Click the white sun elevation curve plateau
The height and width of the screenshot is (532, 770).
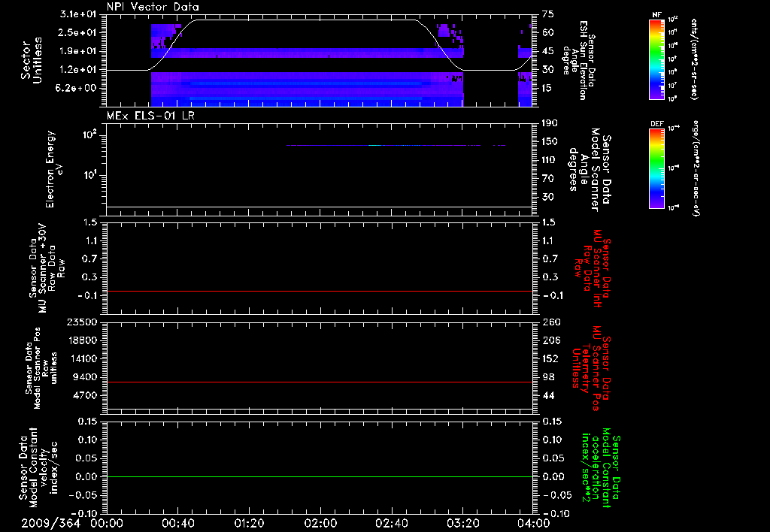coord(307,20)
